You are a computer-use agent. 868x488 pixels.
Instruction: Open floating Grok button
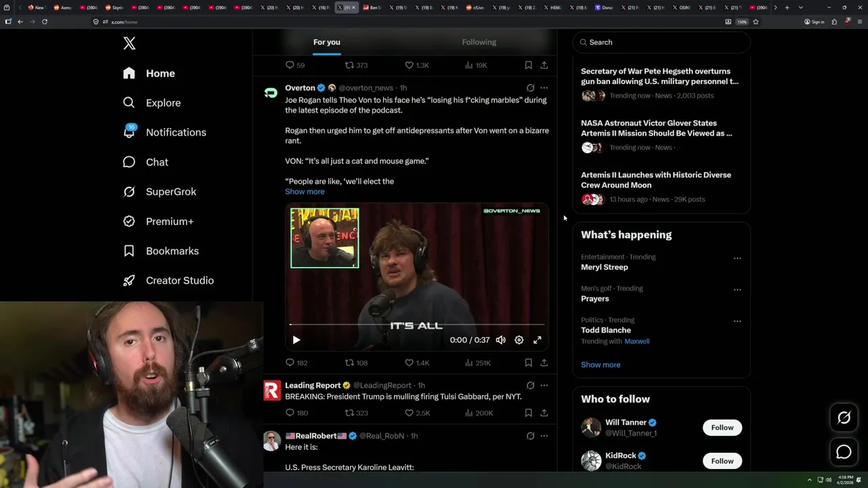tap(844, 418)
